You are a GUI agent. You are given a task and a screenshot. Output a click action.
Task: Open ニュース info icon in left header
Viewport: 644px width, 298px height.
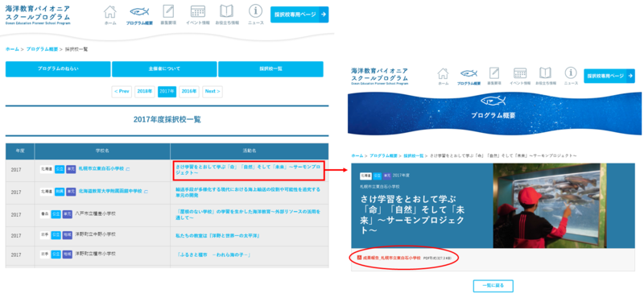255,14
